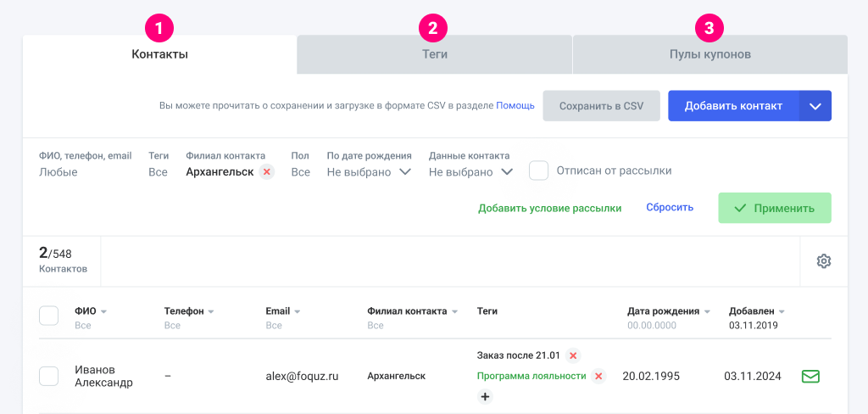
Task: Toggle 'Отписан от рассылки' checkbox
Action: point(538,171)
